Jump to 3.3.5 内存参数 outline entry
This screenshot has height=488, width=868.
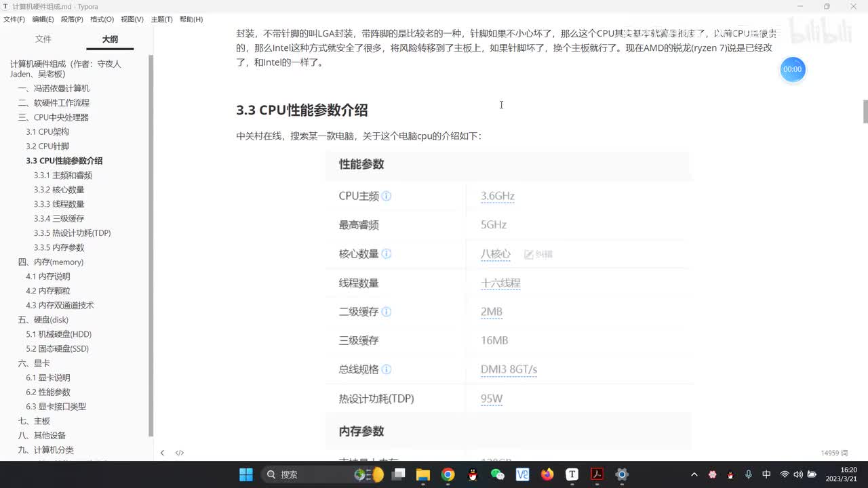[x=59, y=247]
